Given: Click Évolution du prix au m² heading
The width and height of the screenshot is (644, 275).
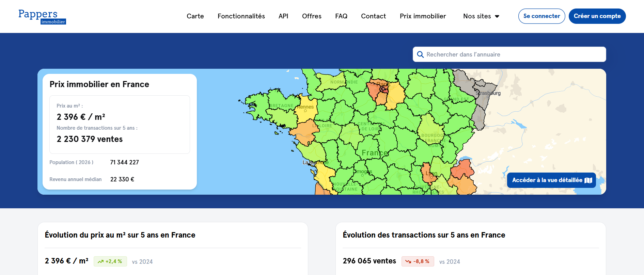Looking at the screenshot, I should click(x=120, y=235).
